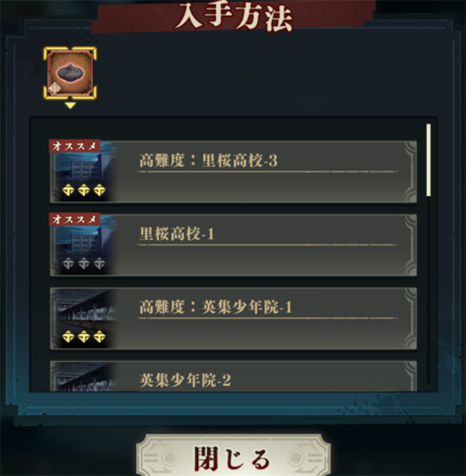This screenshot has width=466, height=476.
Task: Select the gray item icon with number 1
Action: (x=70, y=73)
